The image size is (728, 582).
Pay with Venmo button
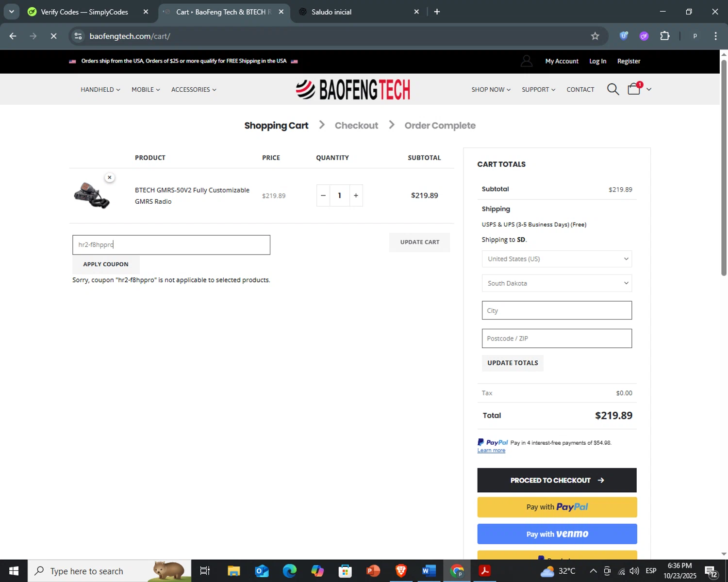coord(557,534)
